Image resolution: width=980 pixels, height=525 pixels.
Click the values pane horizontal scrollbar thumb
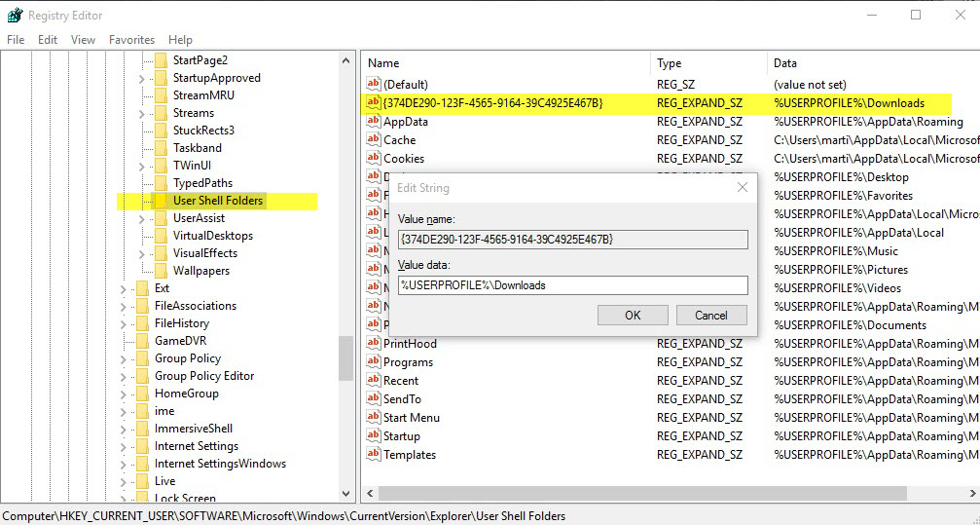click(x=642, y=494)
